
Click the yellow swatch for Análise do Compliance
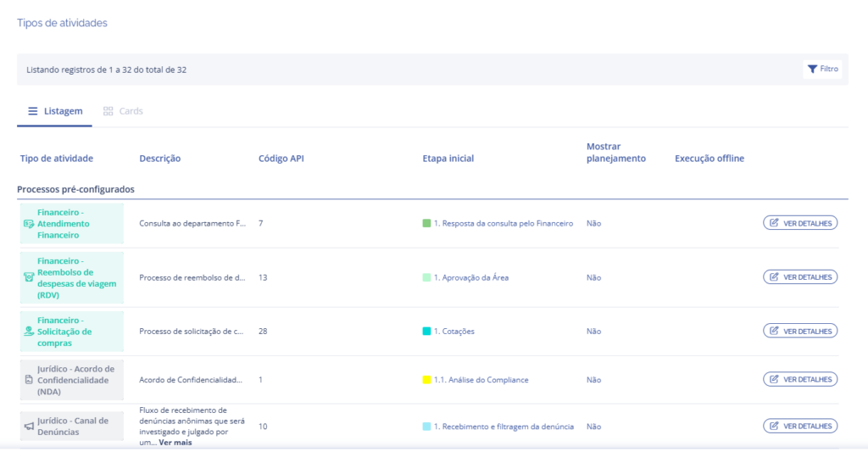pyautogui.click(x=426, y=380)
